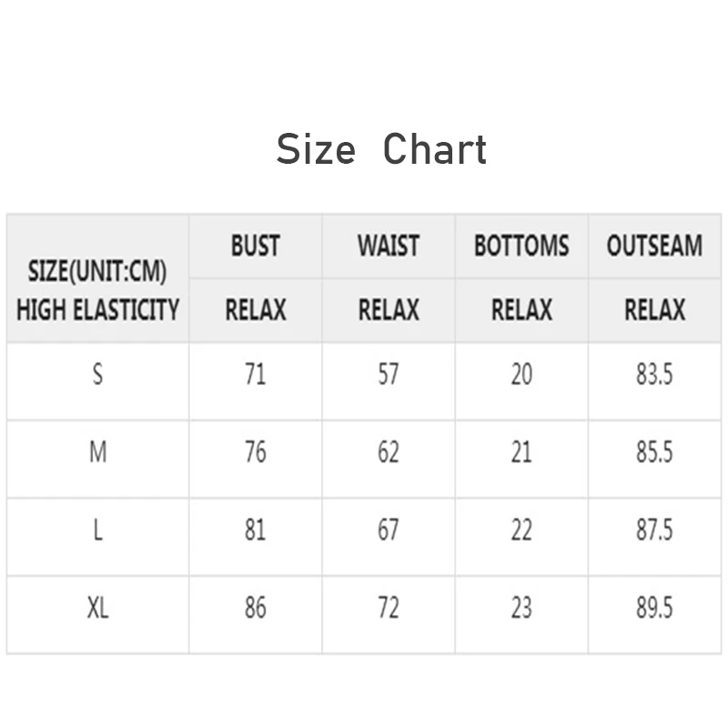The image size is (728, 728).
Task: Click the XL size row label
Action: tap(97, 608)
